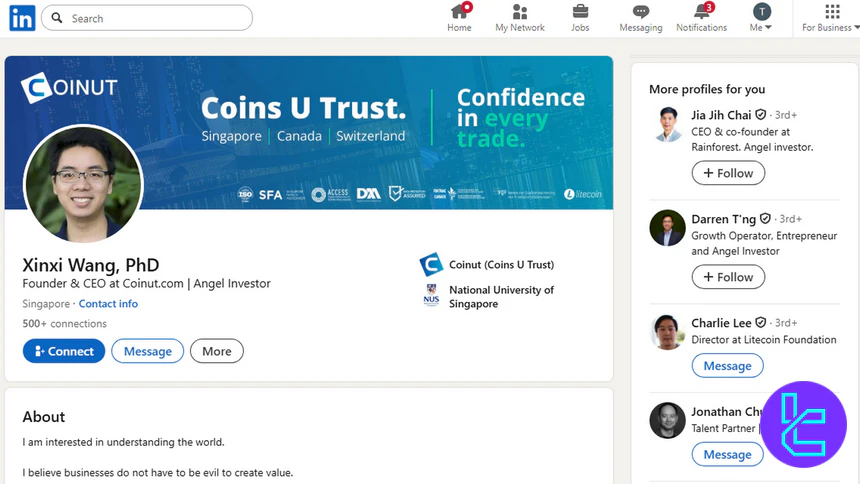Click Jonathan's avatar photo
This screenshot has height=484, width=860.
pos(667,420)
